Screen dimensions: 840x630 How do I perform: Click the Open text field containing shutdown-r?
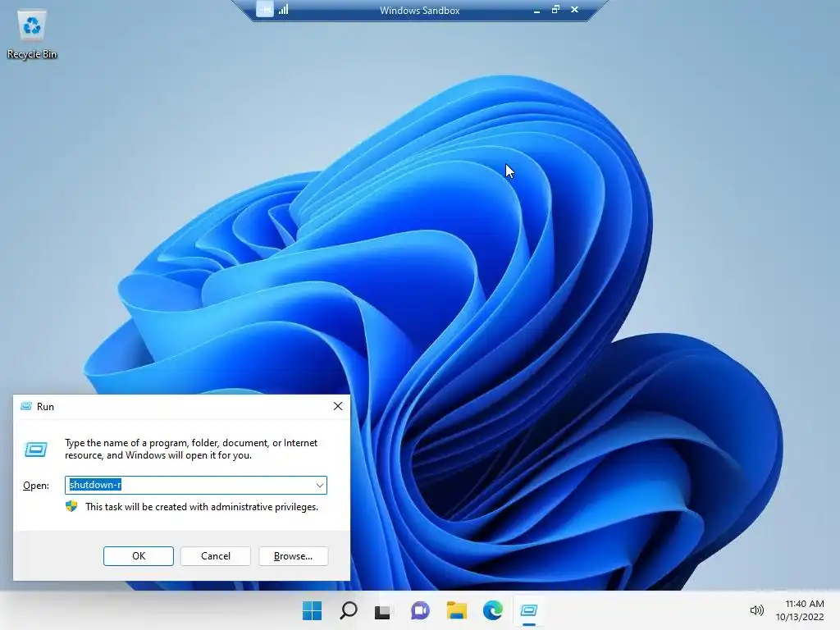tap(196, 485)
